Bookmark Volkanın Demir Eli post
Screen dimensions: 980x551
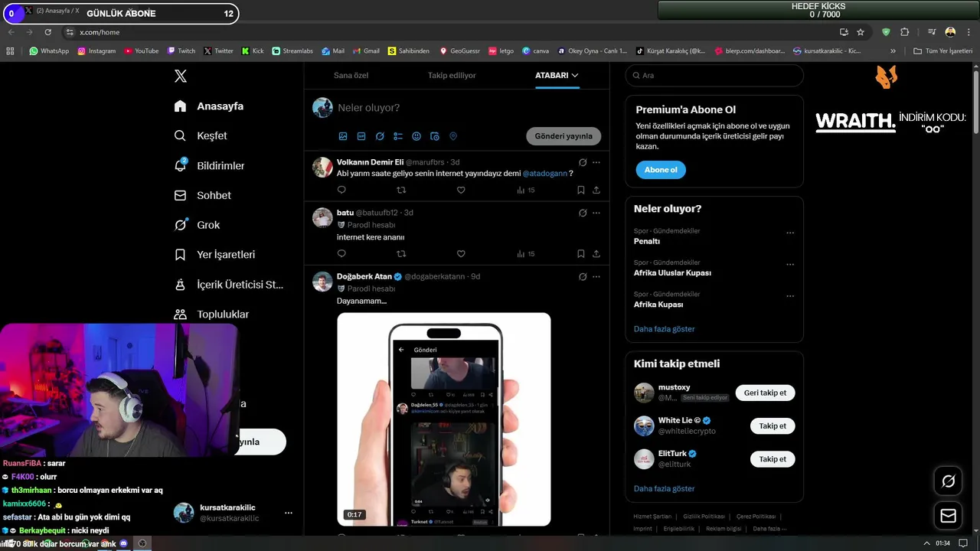(581, 190)
